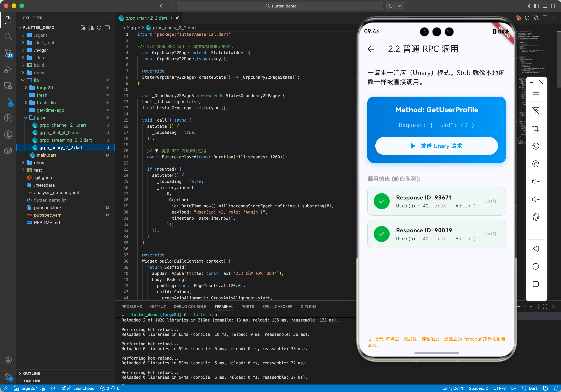Collapse the grpc folder
Image resolution: width=561 pixels, height=392 pixels.
click(41, 117)
